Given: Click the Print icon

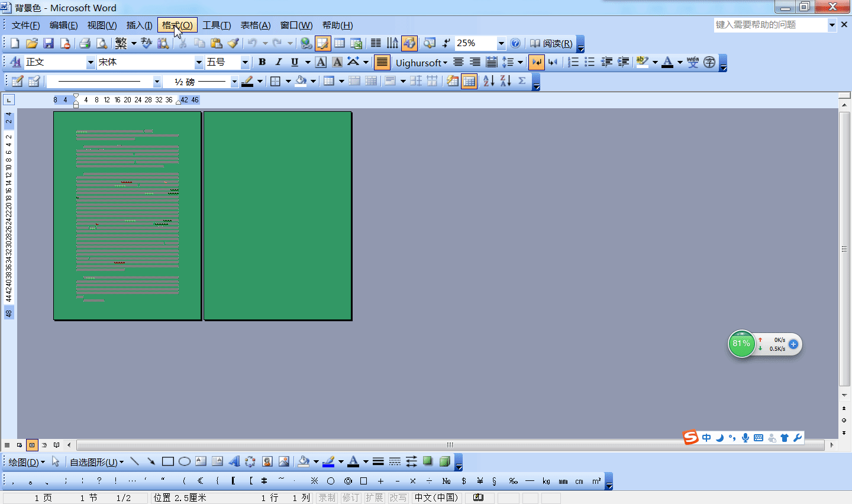Looking at the screenshot, I should (x=85, y=43).
